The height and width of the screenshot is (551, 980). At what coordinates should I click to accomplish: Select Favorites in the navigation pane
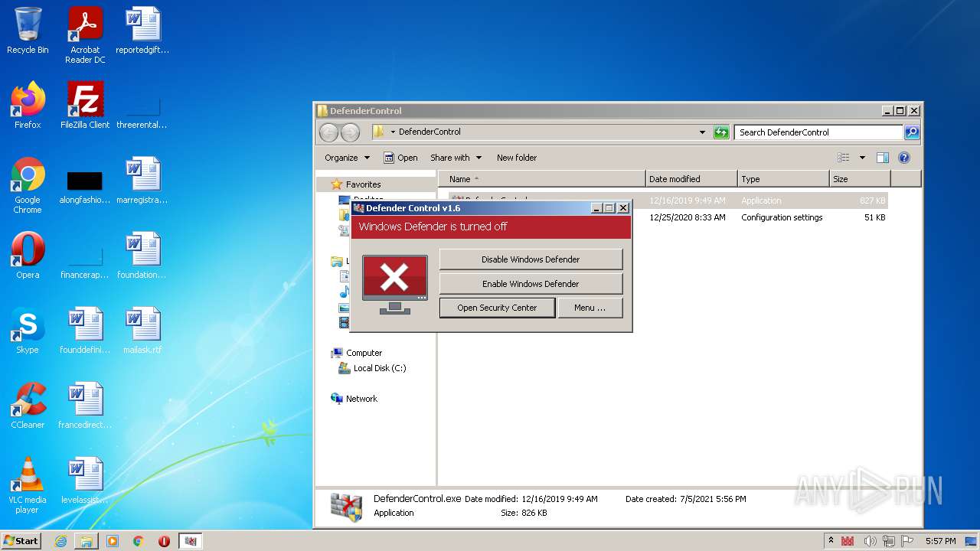tap(363, 184)
